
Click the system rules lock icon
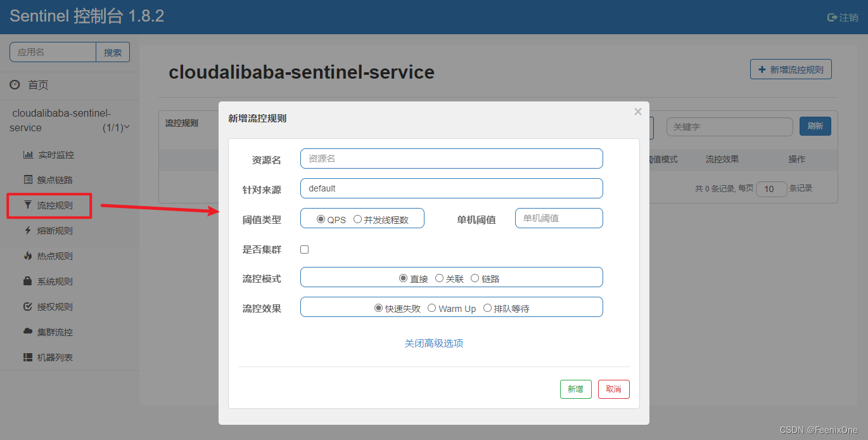pyautogui.click(x=28, y=281)
